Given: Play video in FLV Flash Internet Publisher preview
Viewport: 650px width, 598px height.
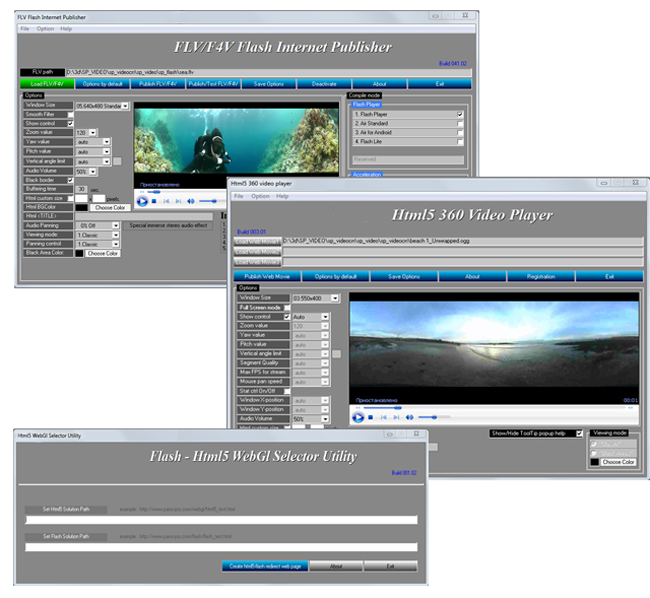Looking at the screenshot, I should [142, 201].
